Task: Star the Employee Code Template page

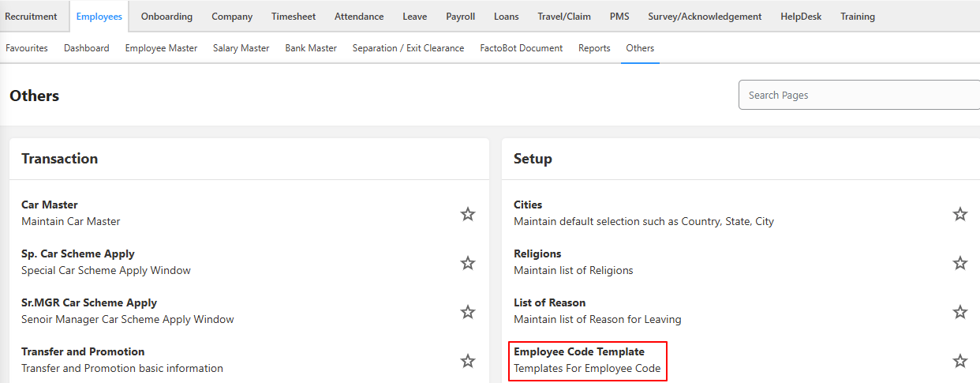Action: pos(959,361)
